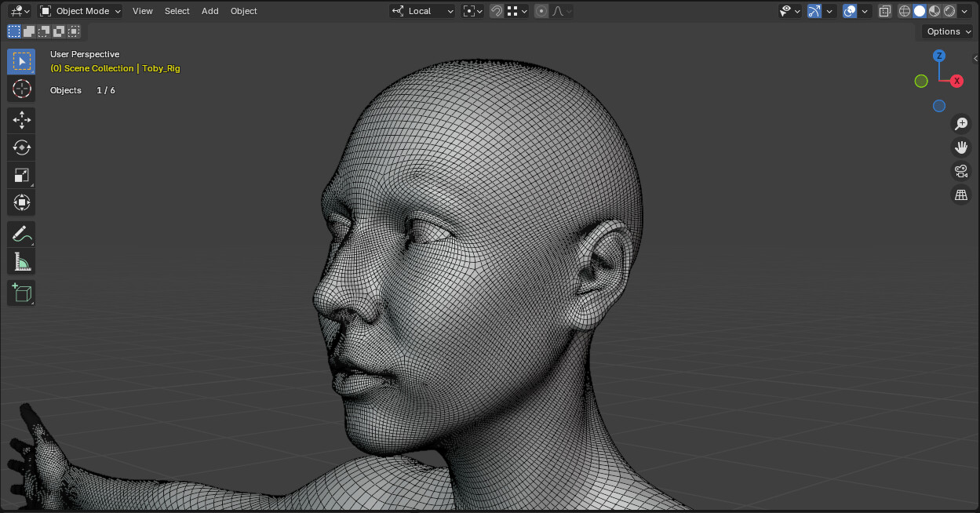Open the editor type dropdown
Screen dimensions: 980x513
tap(20, 11)
